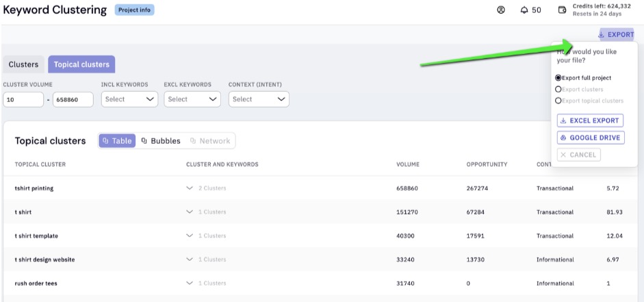Edit minimum cluster volume field 10
The image size is (644, 302).
pyautogui.click(x=23, y=99)
